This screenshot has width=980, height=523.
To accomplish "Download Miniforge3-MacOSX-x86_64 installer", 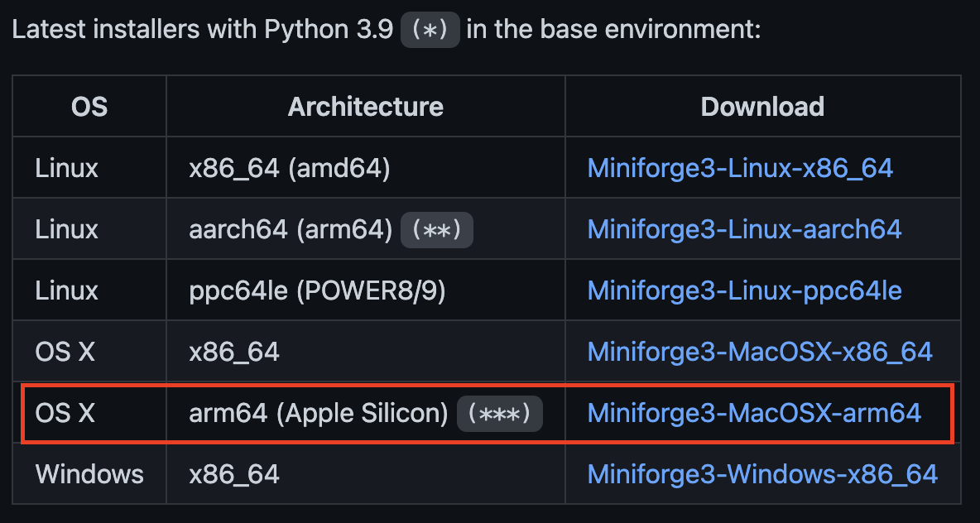I will 760,353.
